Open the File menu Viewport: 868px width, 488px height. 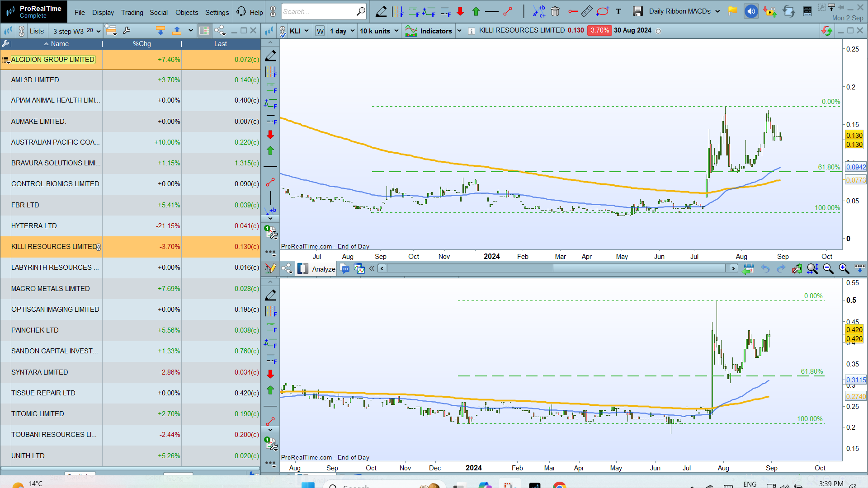[x=80, y=13]
